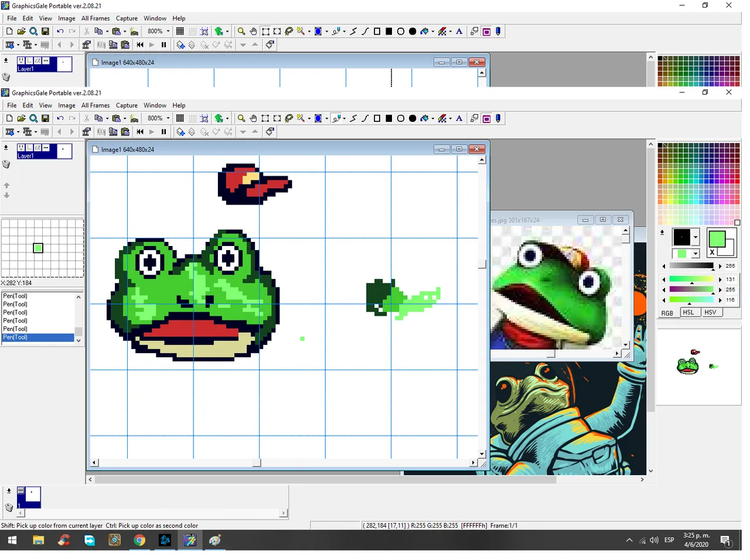Click the green primary color swatch
The image size is (750, 560).
(x=717, y=238)
